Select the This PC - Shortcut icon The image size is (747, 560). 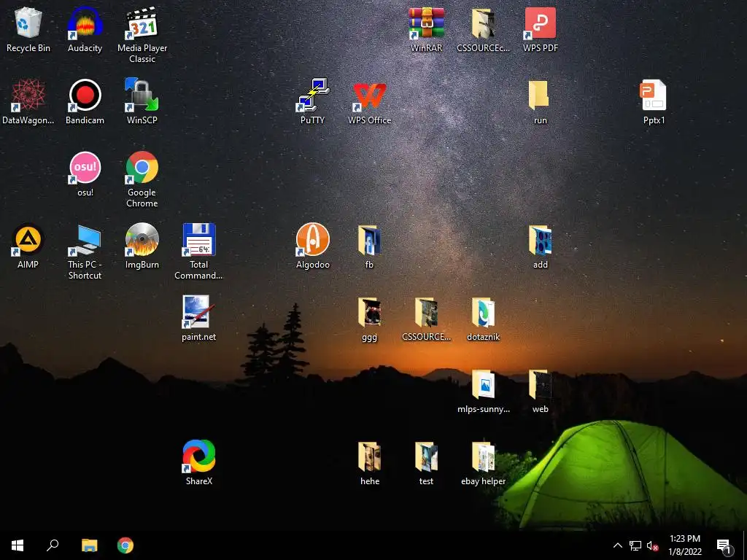click(85, 252)
